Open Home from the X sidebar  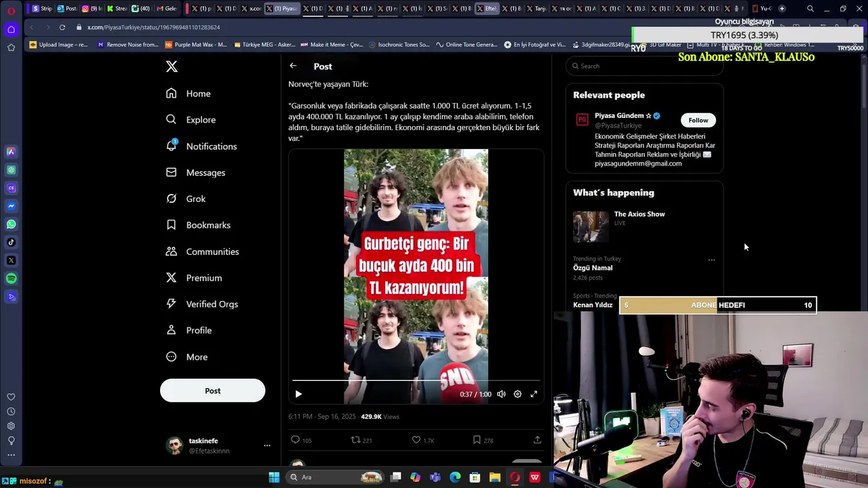189,94
